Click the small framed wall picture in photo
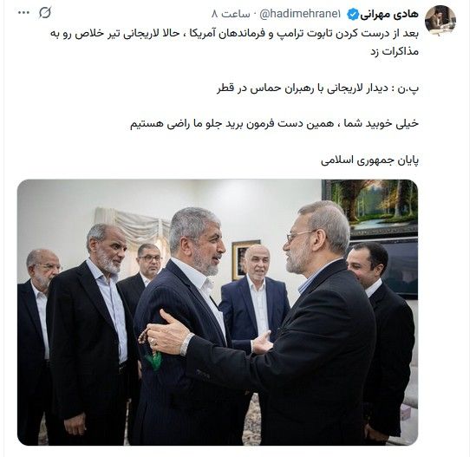Viewport: 476px width, 457px height. click(245, 259)
